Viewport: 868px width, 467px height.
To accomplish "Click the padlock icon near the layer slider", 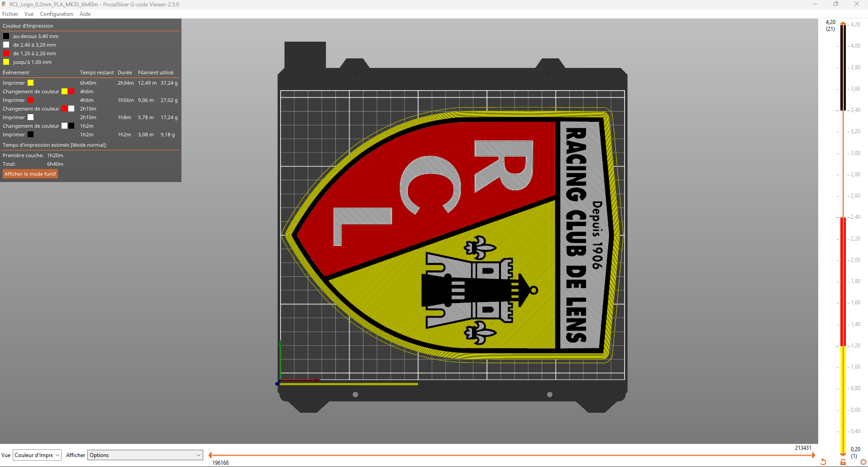I will [x=842, y=462].
